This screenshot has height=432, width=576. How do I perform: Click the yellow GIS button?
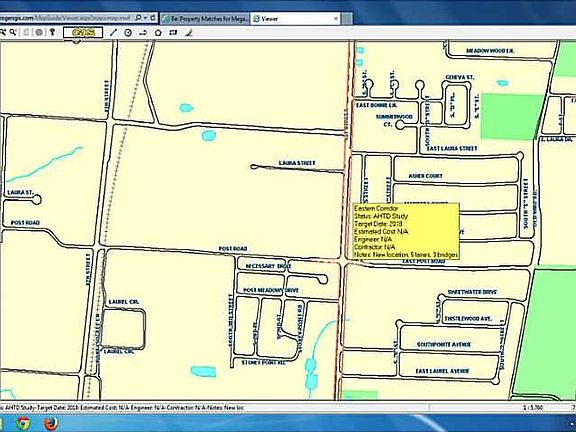pos(83,32)
